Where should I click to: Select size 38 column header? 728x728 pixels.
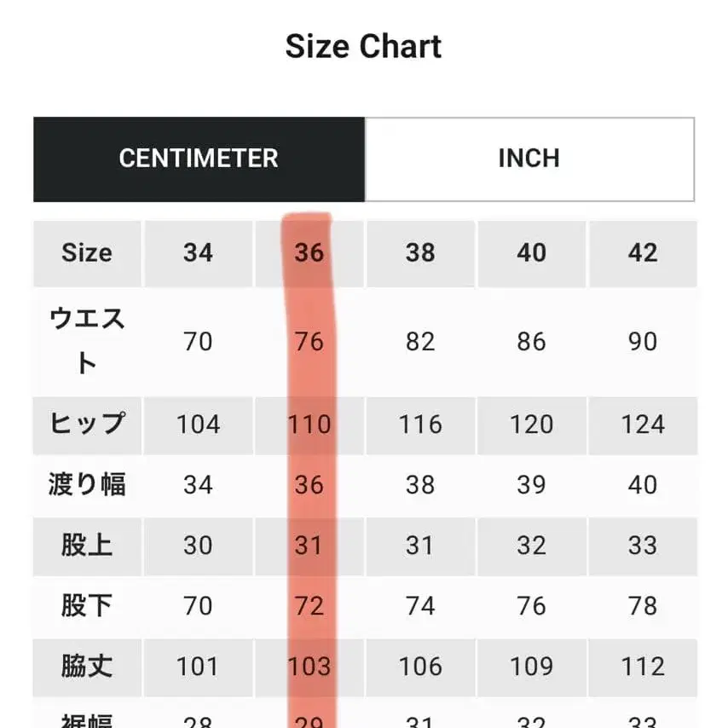click(x=419, y=253)
